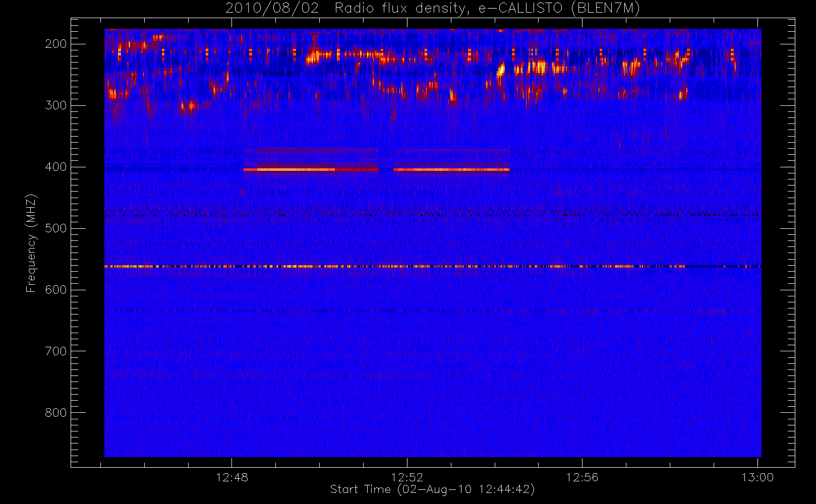Click the 500 frequency tick label
The width and height of the screenshot is (816, 504).
point(55,228)
